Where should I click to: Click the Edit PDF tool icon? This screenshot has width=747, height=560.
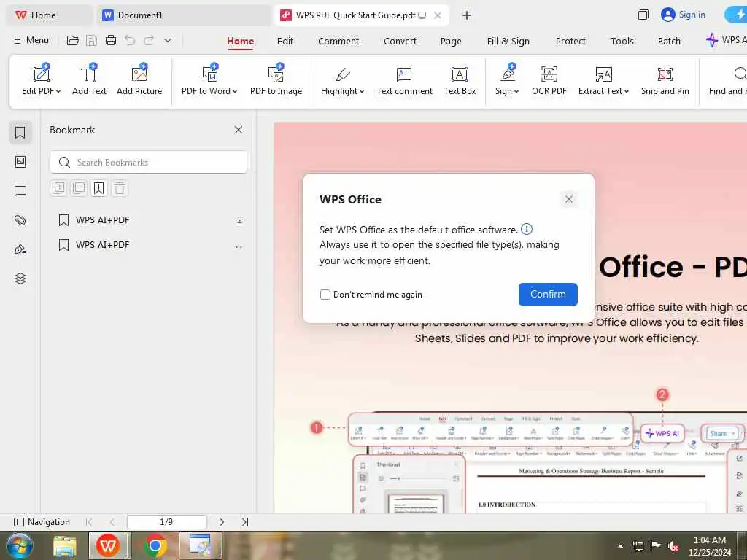coord(41,73)
